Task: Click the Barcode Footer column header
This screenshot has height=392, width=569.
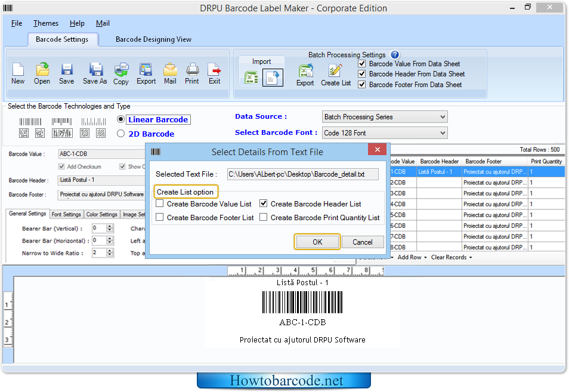Action: tap(494, 161)
